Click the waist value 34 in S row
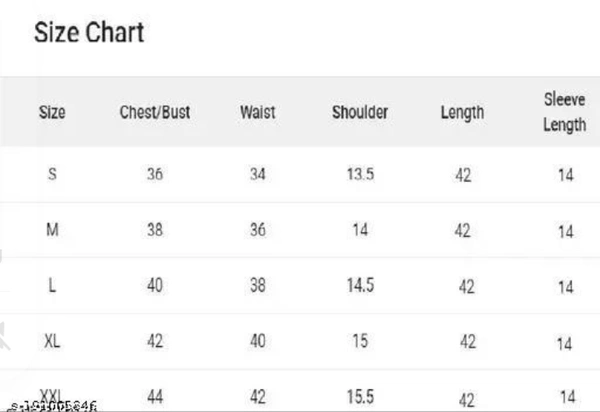600x412 pixels. [258, 174]
